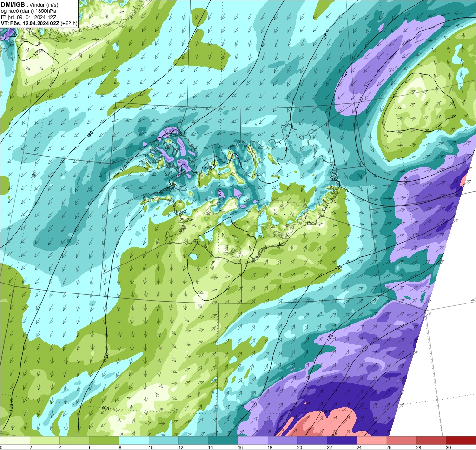This screenshot has width=476, height=450.
Task: Click the palest yellow 0–2 m/s legend swatch
Action: (x=15, y=440)
